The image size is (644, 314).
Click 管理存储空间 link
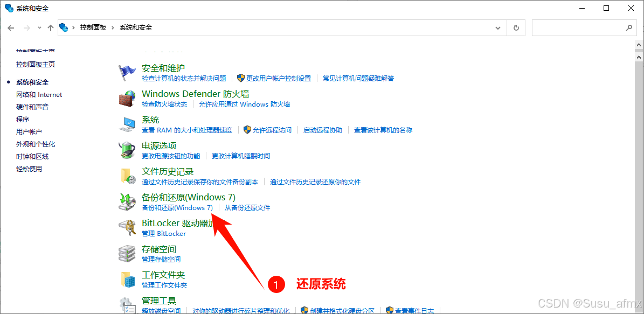(x=161, y=259)
